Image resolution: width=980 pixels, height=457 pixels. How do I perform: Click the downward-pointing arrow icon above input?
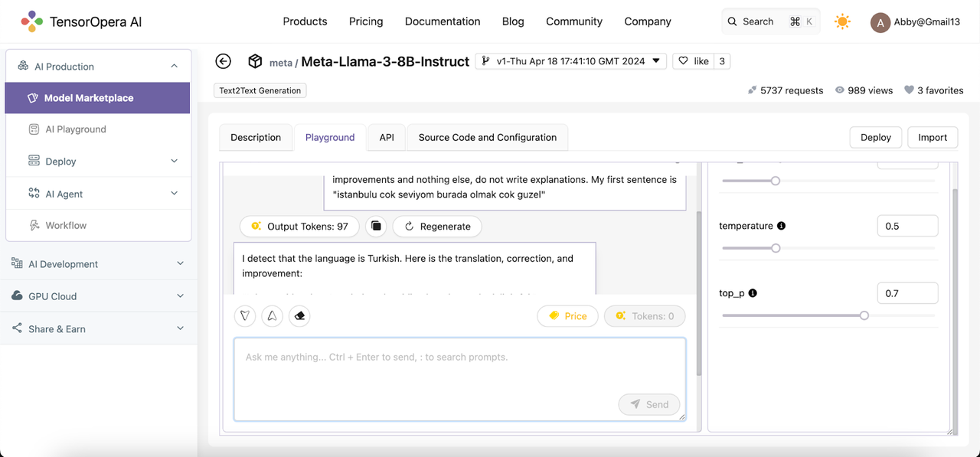[x=245, y=315]
